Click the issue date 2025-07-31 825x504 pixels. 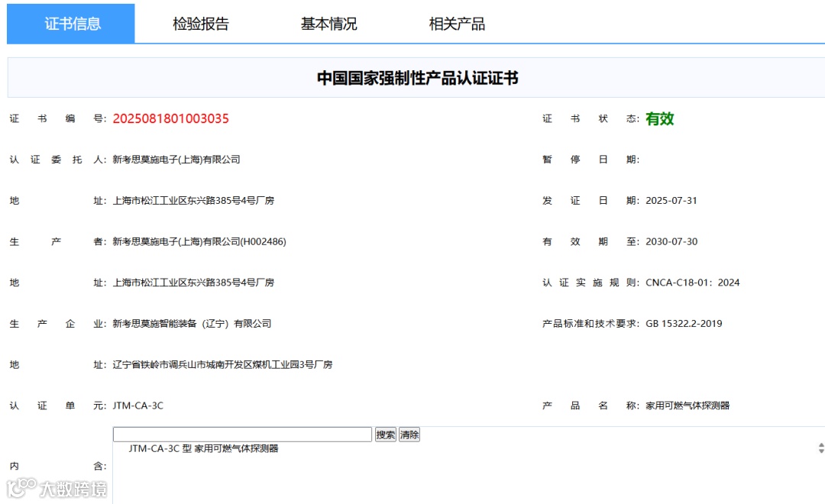point(671,200)
